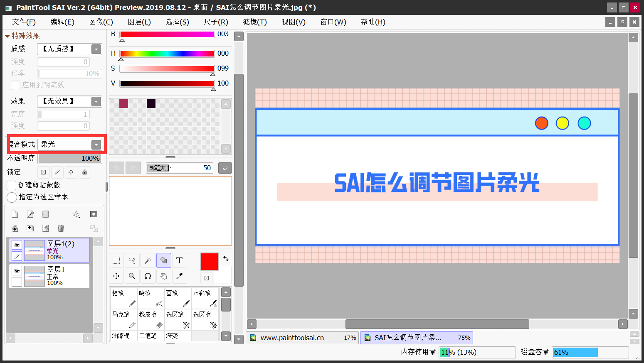Open the 文件(F) menu
The image size is (644, 363).
click(x=24, y=22)
